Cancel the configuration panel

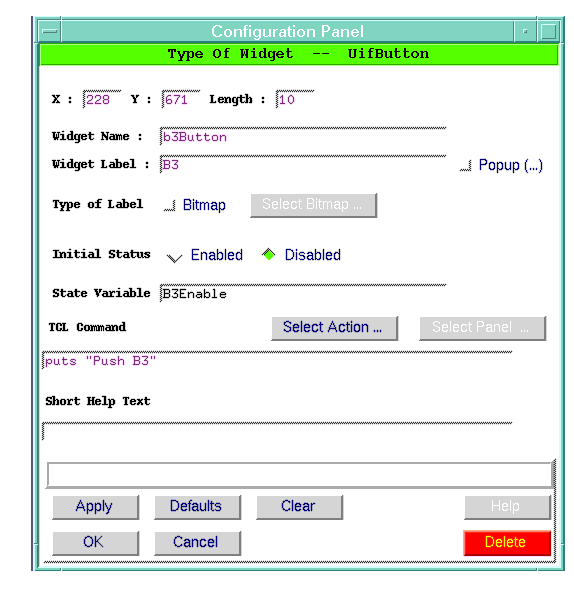click(x=198, y=543)
